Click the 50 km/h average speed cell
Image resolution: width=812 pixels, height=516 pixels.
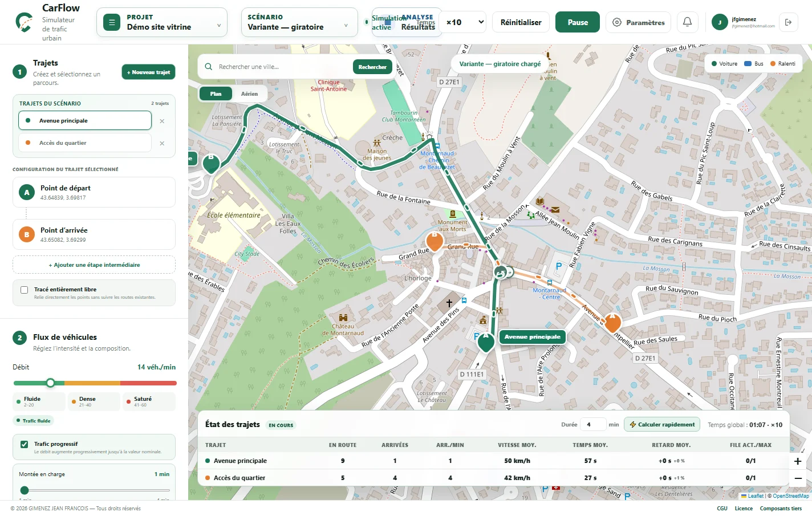(517, 461)
